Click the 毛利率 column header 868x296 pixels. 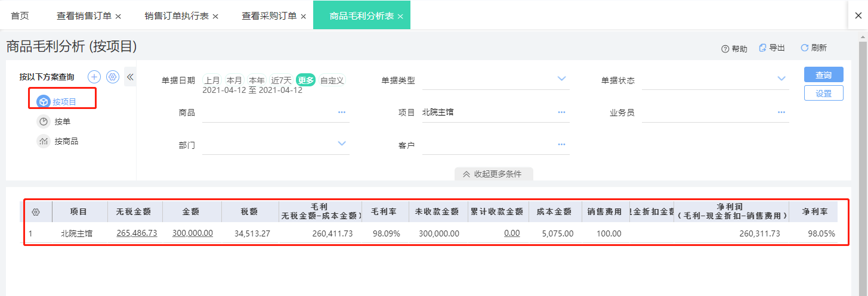click(385, 212)
